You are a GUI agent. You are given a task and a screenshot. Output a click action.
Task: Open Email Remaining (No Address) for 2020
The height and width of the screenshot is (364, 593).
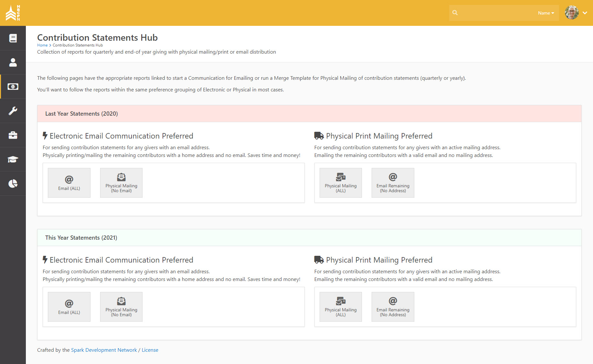pyautogui.click(x=393, y=183)
